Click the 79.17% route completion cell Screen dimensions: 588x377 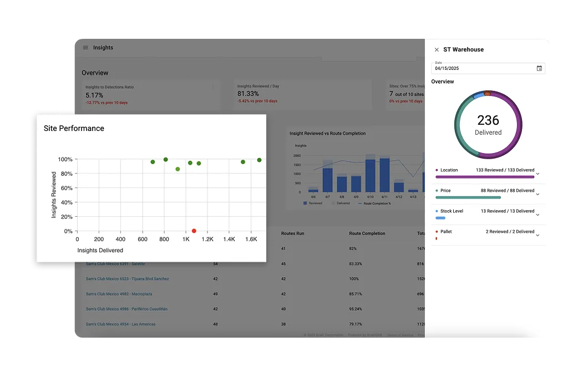click(x=355, y=324)
